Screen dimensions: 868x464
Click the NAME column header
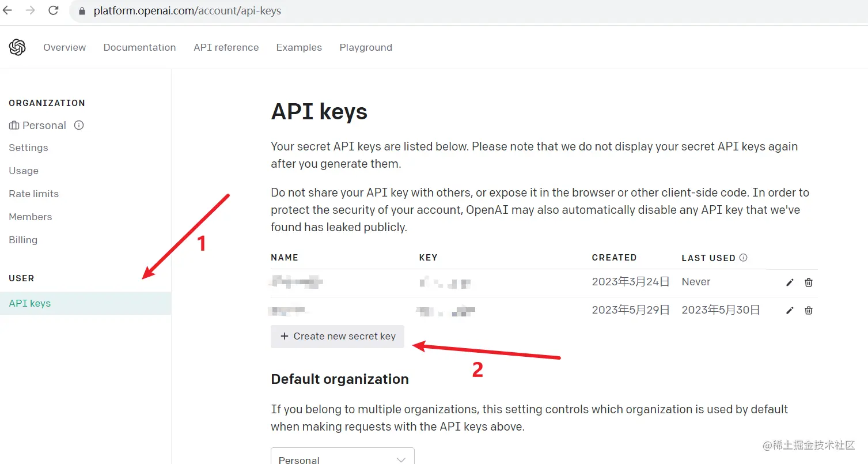285,258
